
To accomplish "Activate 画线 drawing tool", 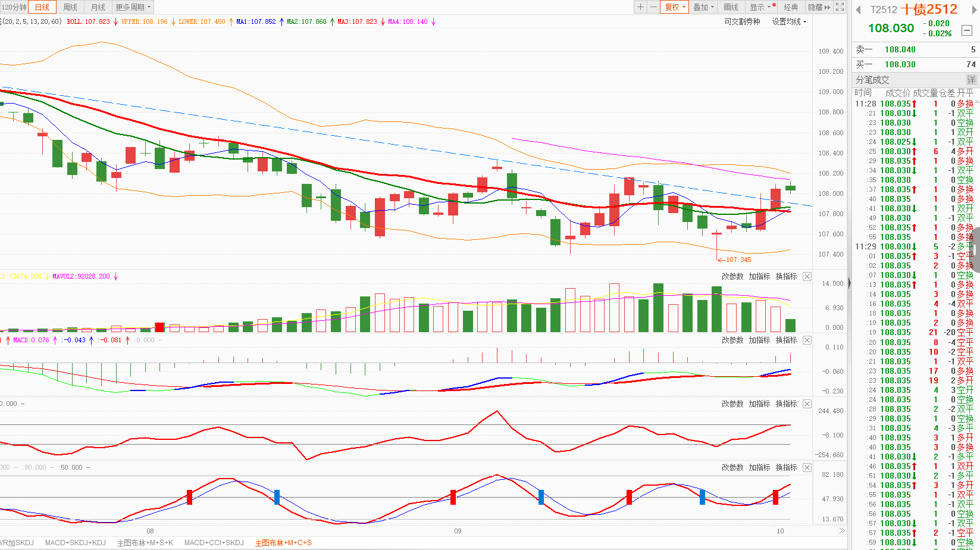I will pyautogui.click(x=731, y=7).
